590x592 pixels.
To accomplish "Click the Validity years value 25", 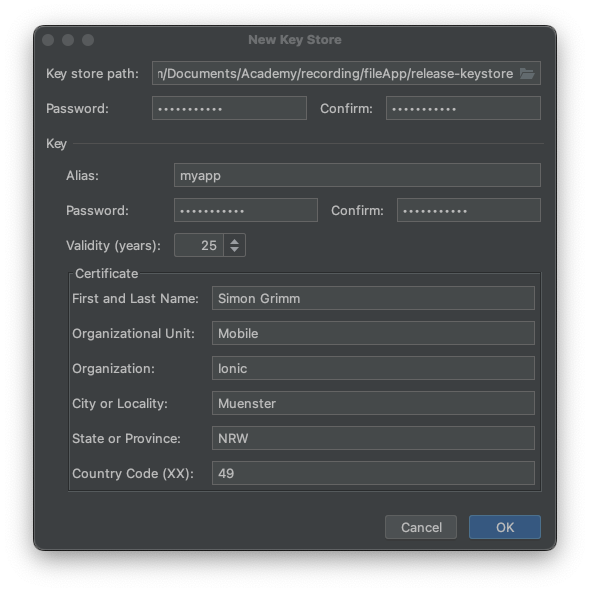I will tap(199, 245).
